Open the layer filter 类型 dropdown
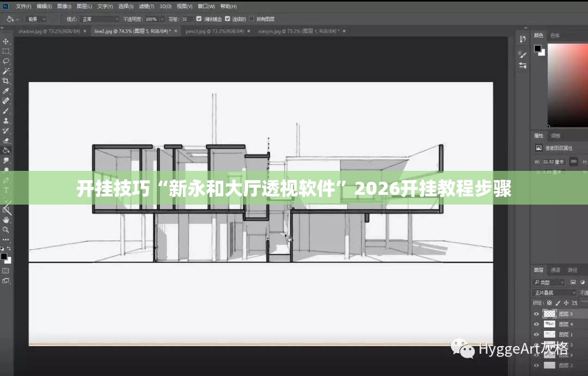 coord(548,282)
